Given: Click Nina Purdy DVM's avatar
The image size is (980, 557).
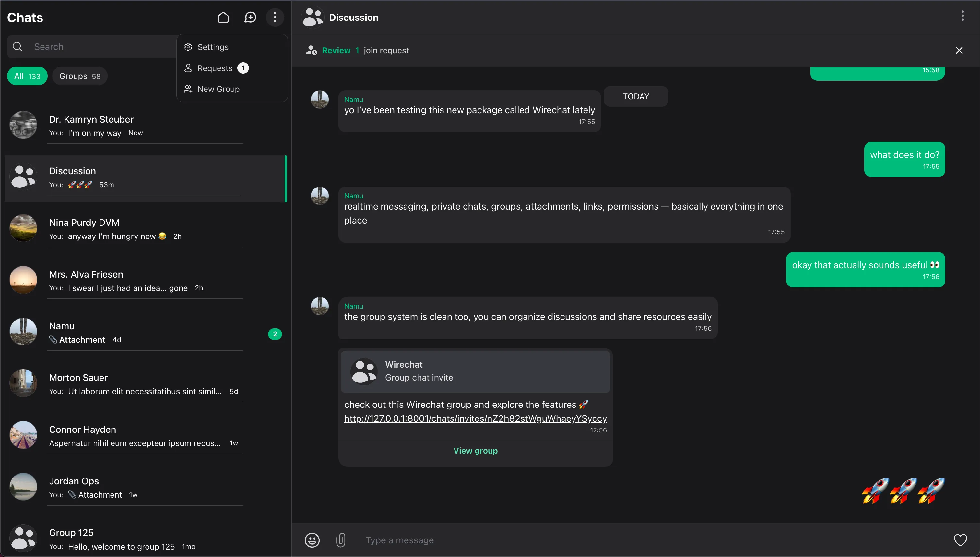Looking at the screenshot, I should (x=23, y=228).
